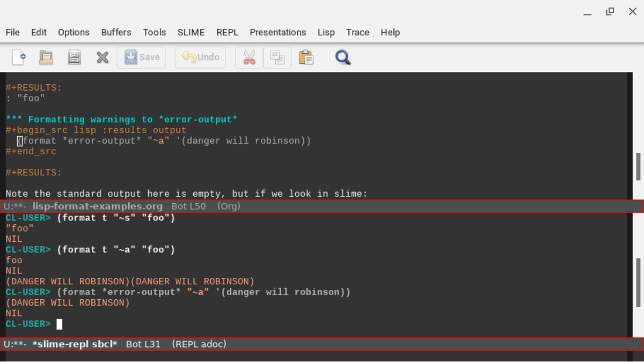Create a new file
Screen dimensions: 644x362
coord(18,57)
